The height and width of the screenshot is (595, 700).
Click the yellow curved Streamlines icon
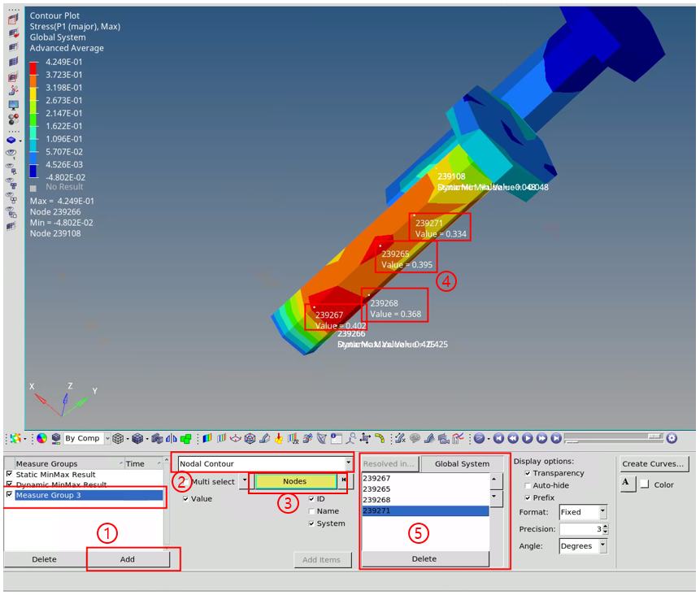coord(380,438)
